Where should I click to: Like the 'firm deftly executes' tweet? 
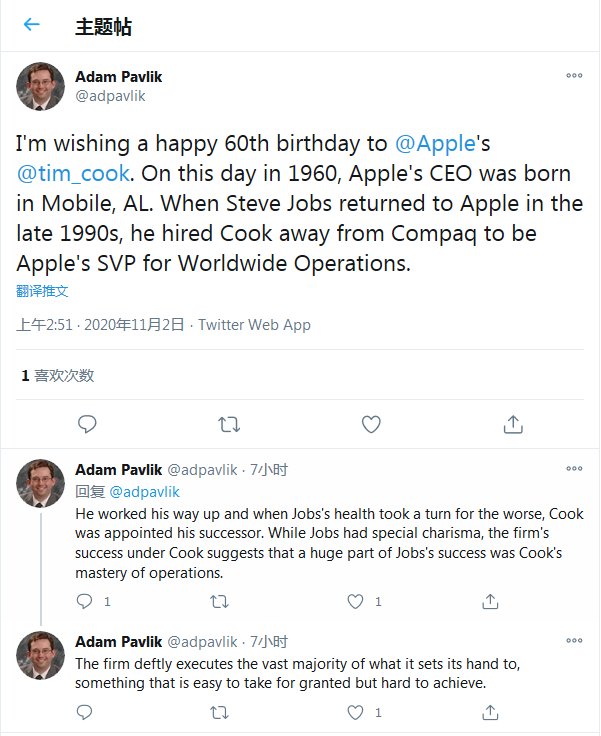click(356, 712)
